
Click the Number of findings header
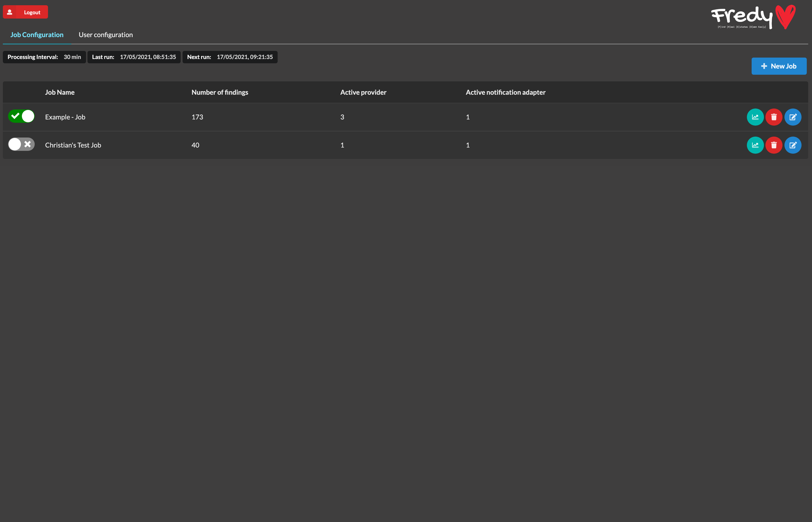pos(220,92)
